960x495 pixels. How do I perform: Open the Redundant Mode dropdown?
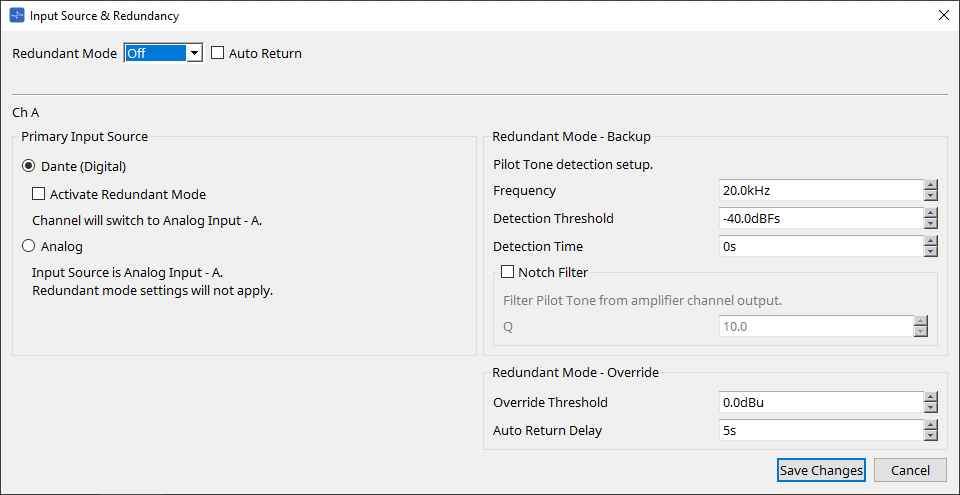tap(195, 53)
